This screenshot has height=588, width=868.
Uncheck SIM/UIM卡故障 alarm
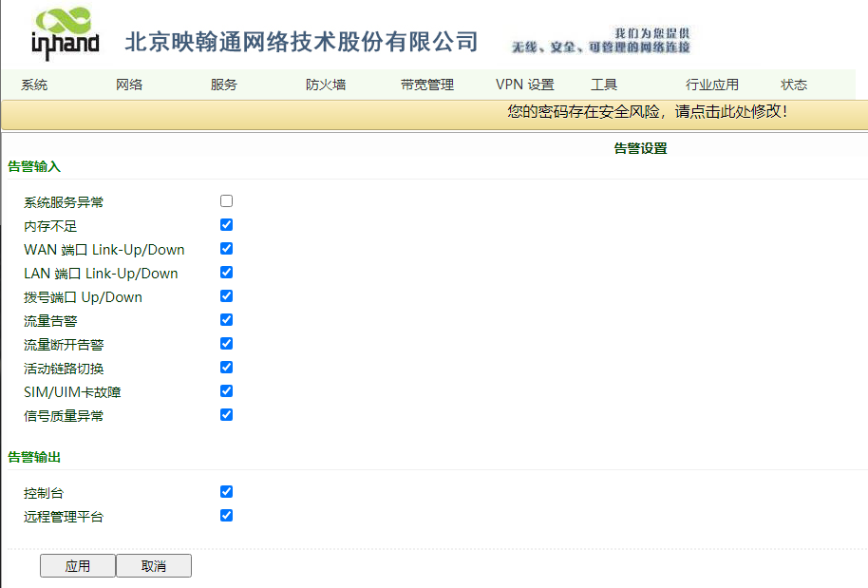[225, 391]
